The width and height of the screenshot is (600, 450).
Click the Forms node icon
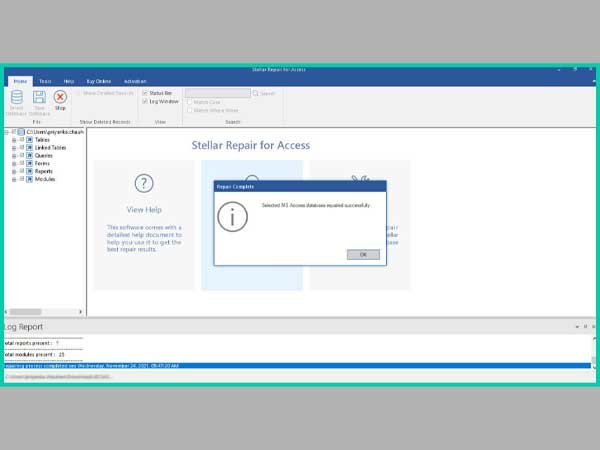tap(29, 163)
